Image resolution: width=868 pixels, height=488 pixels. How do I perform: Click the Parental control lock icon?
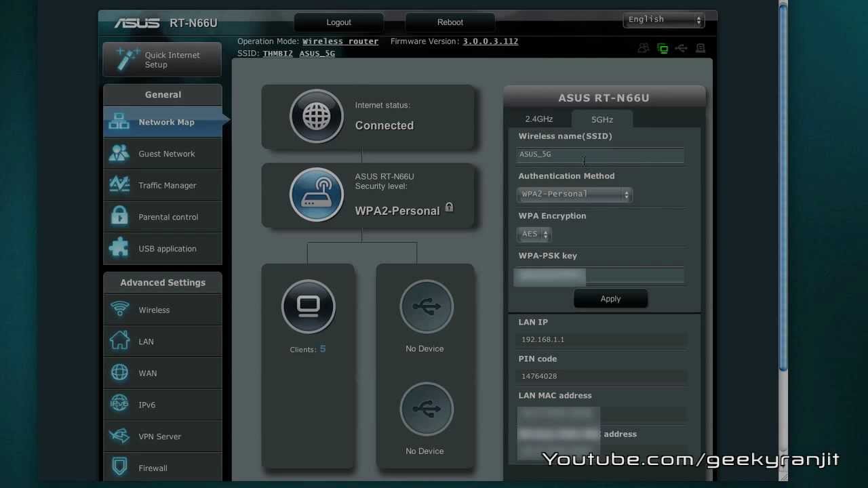[119, 217]
